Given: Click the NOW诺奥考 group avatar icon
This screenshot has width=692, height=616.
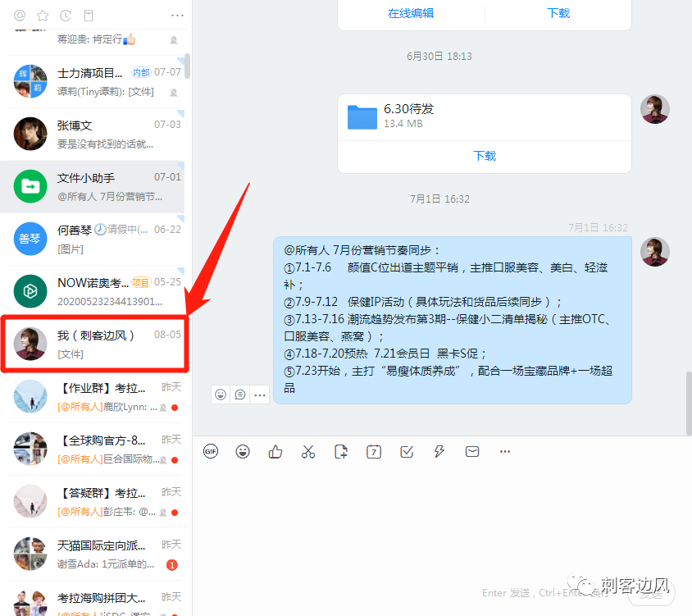Looking at the screenshot, I should [30, 291].
